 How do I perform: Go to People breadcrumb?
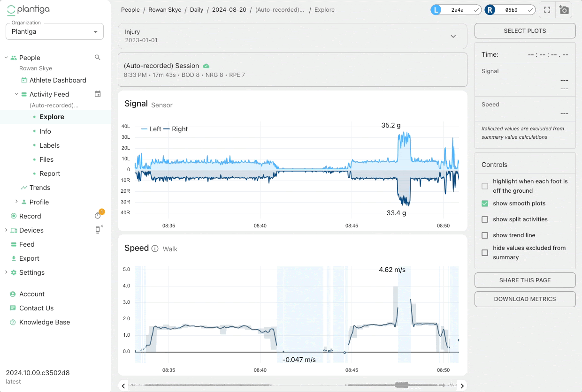(130, 9)
